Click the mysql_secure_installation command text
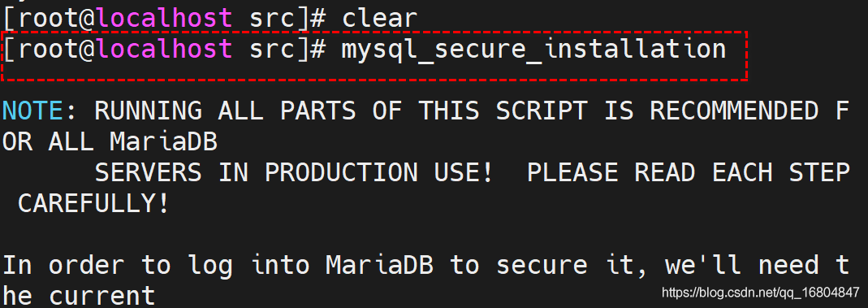 pos(533,50)
